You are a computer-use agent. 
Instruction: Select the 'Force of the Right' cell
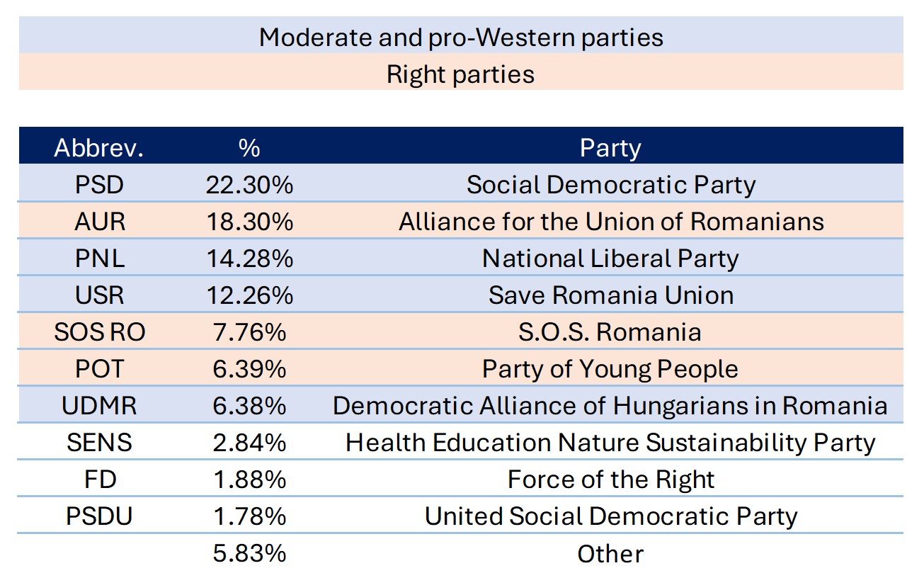point(610,480)
